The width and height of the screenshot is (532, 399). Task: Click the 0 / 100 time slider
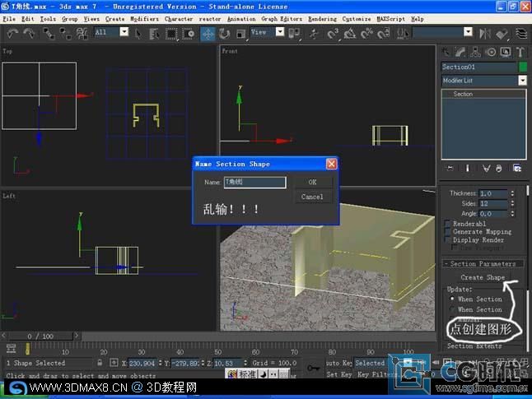[40, 336]
